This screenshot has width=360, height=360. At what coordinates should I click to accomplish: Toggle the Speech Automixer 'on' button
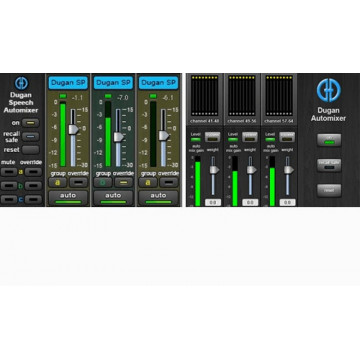pyautogui.click(x=30, y=123)
